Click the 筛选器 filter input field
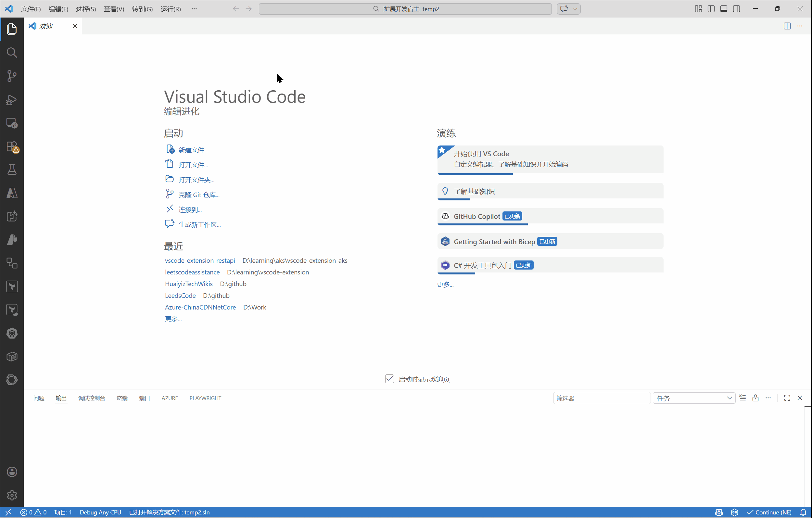This screenshot has width=812, height=518. click(x=602, y=398)
